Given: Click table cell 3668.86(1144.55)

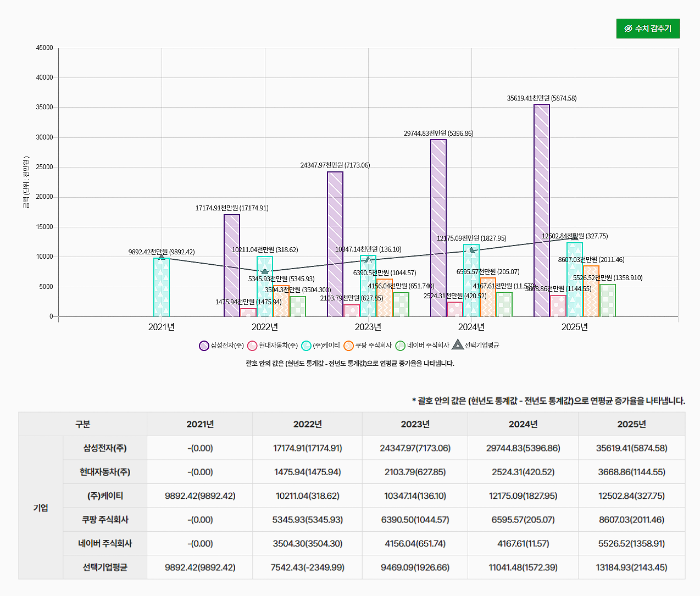Looking at the screenshot, I should point(632,472).
